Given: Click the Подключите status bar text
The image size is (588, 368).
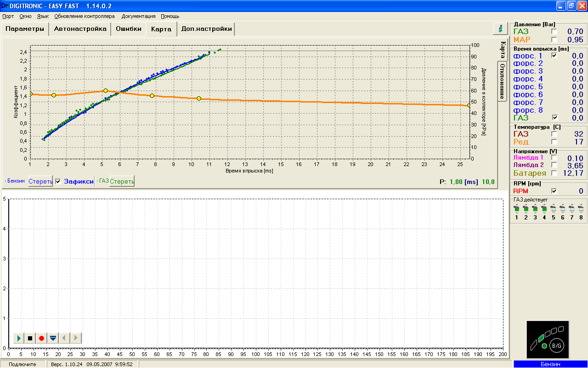Looking at the screenshot, I should pyautogui.click(x=23, y=364).
